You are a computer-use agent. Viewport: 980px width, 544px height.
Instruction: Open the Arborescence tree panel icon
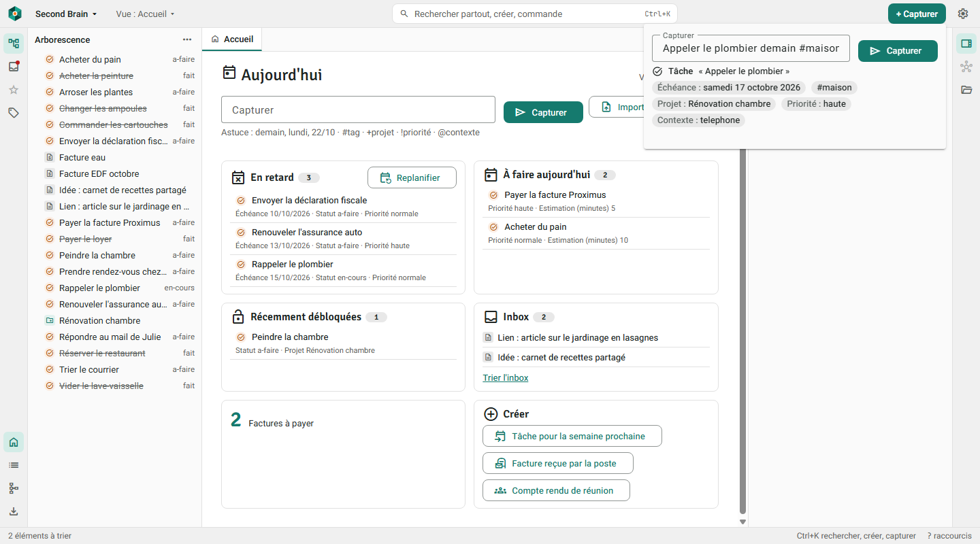tap(14, 44)
